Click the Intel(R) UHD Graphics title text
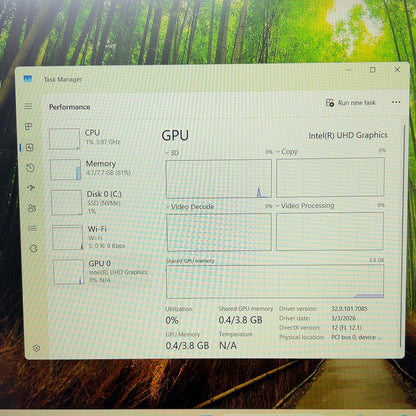Screen dimensions: 416x416 348,135
